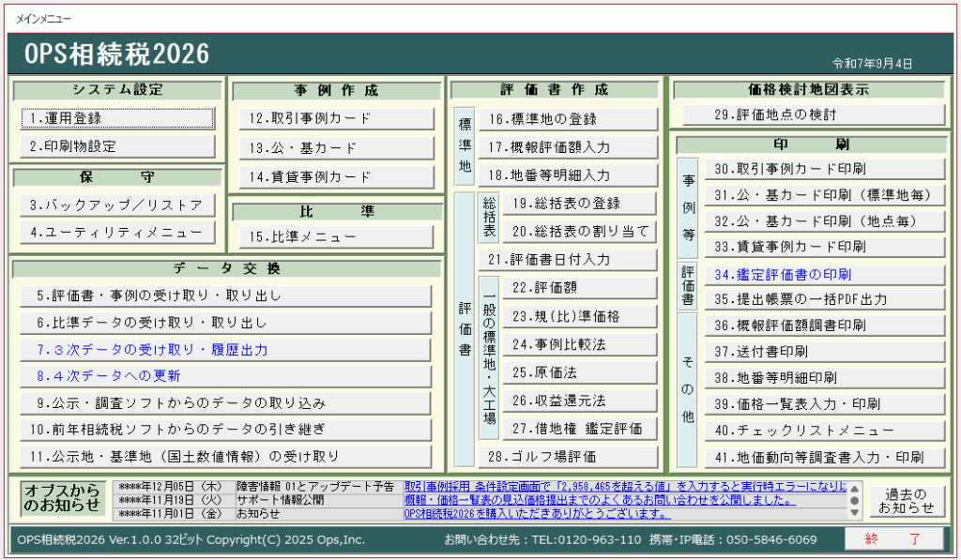Open 29.評価地点の検討 map review
Screen dimensions: 961x560
click(813, 114)
